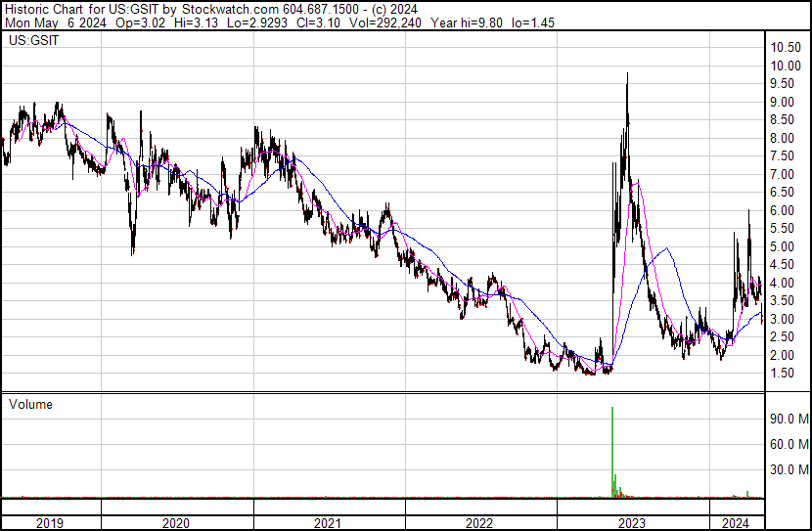Click the 9.00 price axis label
The image size is (812, 531).
(782, 102)
